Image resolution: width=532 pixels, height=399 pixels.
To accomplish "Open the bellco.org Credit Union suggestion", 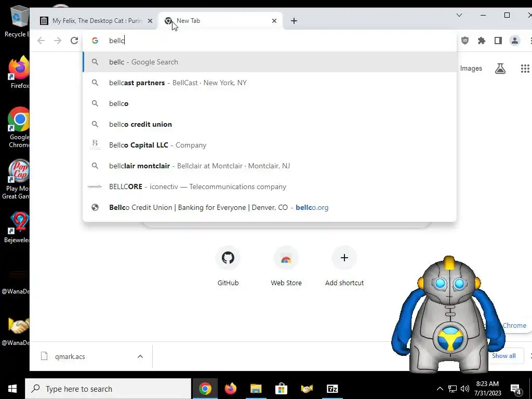I will coord(270,207).
